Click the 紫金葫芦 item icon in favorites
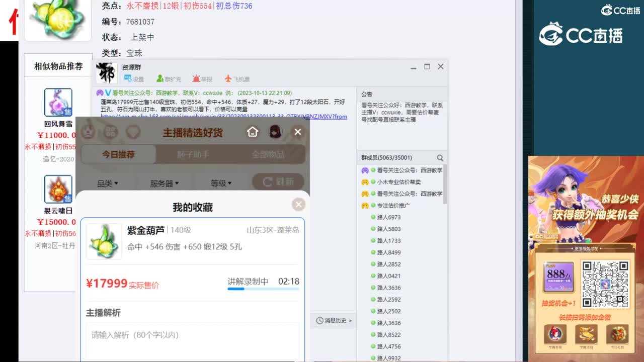Screen dimensions: 644x362 point(104,241)
